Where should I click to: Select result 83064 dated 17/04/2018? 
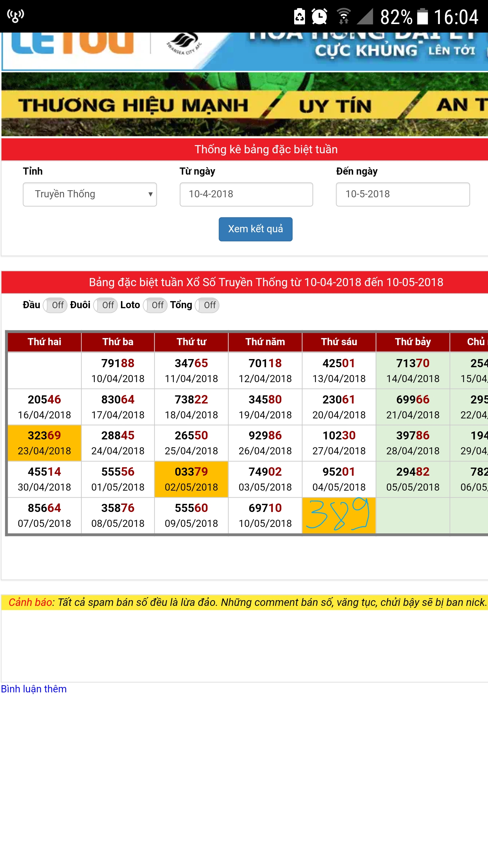pos(118,407)
